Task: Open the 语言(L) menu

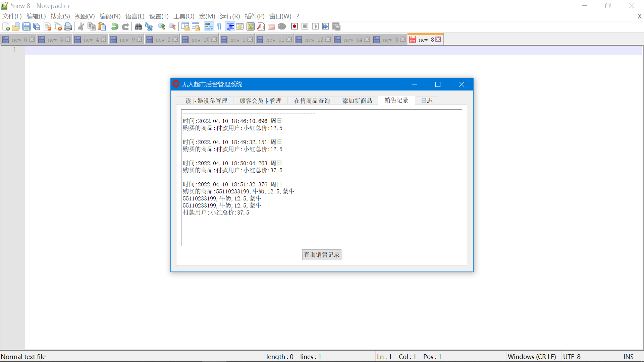Action: 135,16
